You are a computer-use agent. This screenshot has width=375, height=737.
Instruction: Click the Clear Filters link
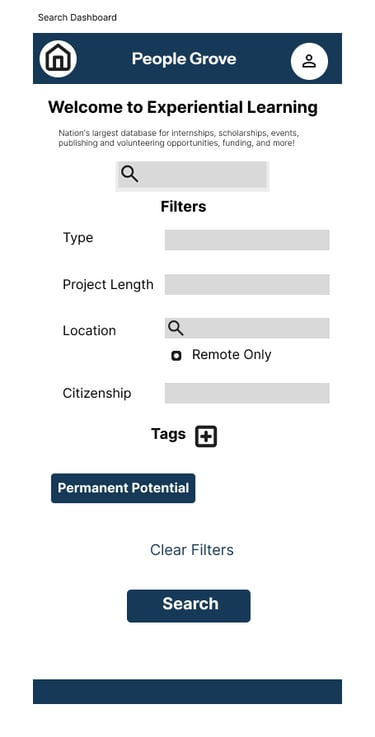pos(192,549)
